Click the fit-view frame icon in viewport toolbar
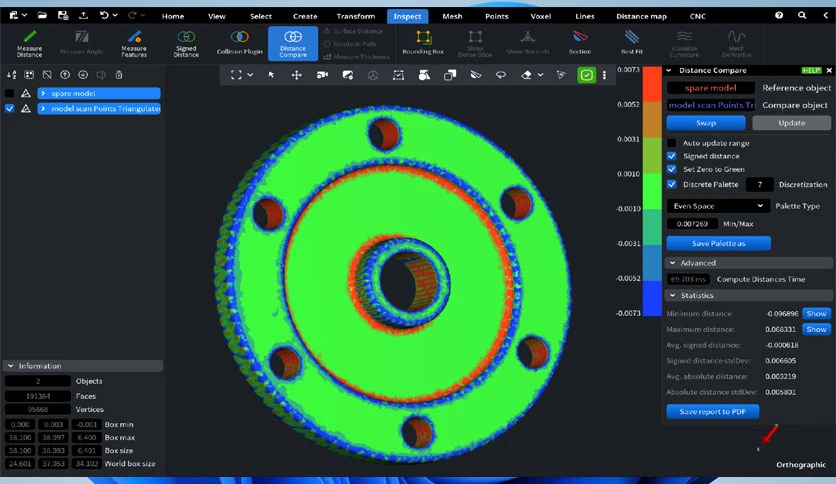The width and height of the screenshot is (836, 484). pyautogui.click(x=236, y=75)
